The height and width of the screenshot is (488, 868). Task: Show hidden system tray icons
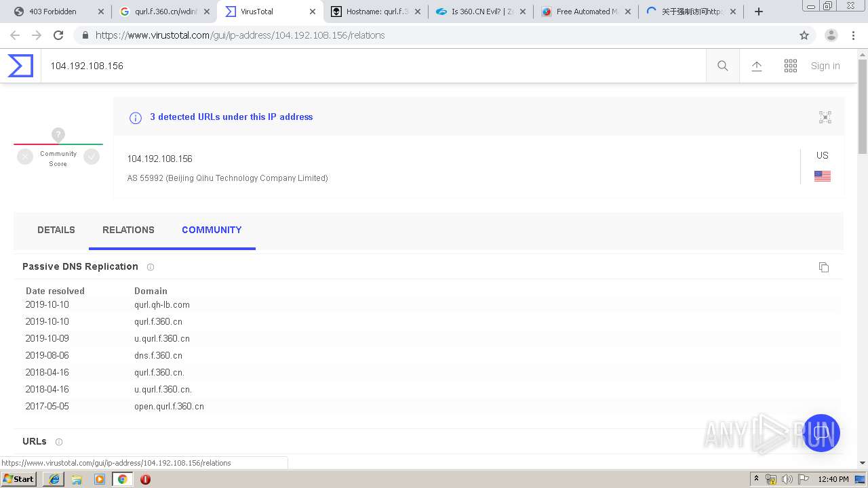point(756,479)
